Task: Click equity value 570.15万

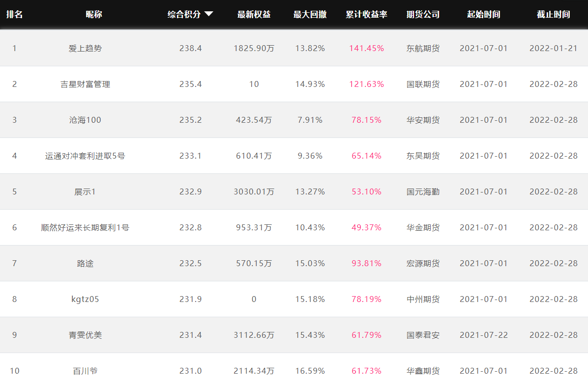Action: pyautogui.click(x=254, y=263)
